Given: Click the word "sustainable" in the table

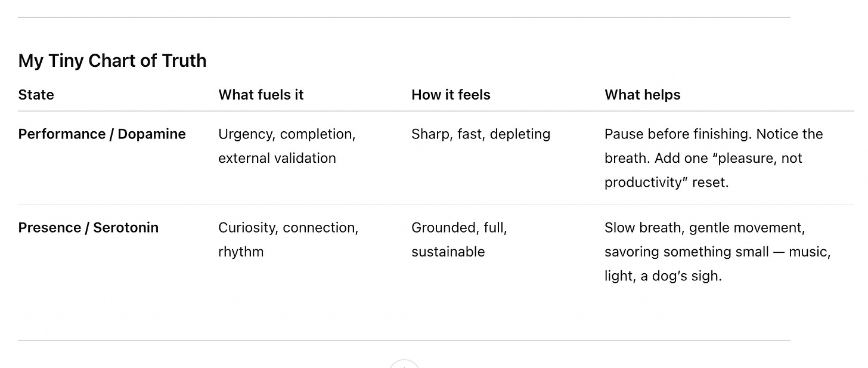Looking at the screenshot, I should (x=448, y=252).
